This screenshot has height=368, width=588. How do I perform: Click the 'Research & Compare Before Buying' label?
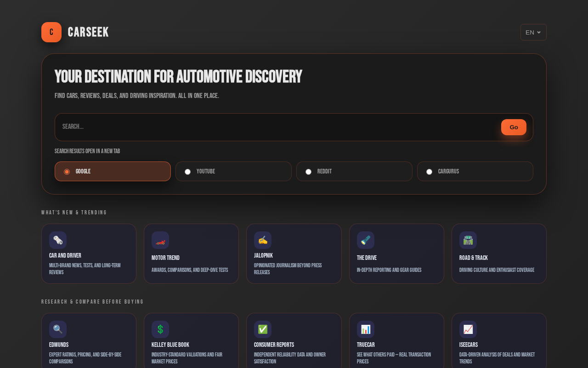92,302
